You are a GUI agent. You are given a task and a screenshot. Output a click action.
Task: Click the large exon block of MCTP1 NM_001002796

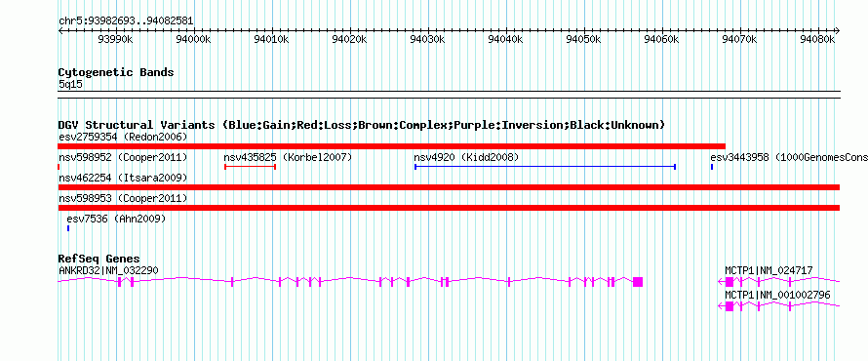point(730,306)
